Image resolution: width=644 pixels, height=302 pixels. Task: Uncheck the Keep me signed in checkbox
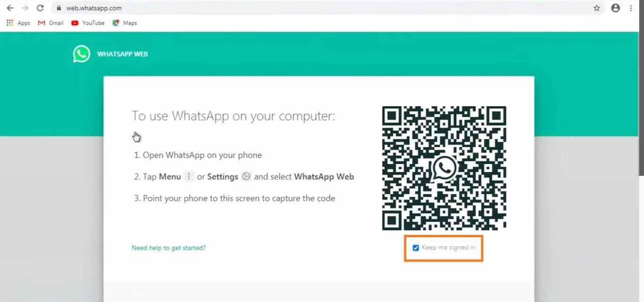pyautogui.click(x=416, y=248)
